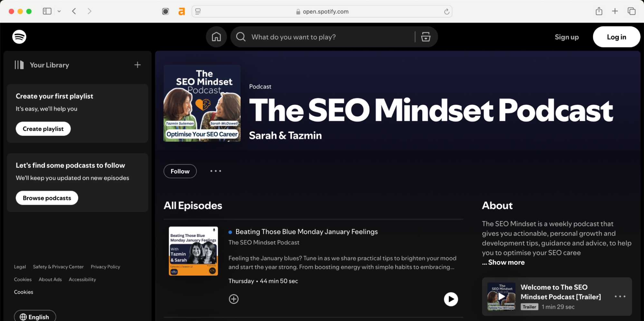
Task: Click the Your Library icon
Action: tap(19, 65)
